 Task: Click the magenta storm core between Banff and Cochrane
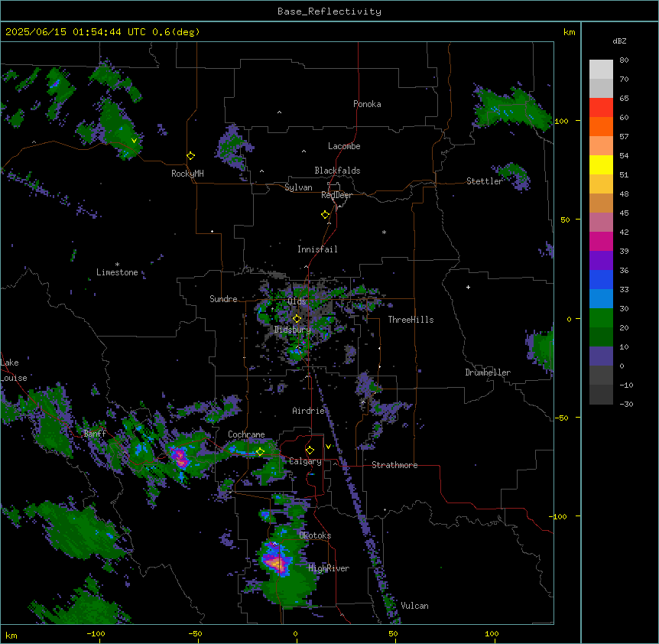pyautogui.click(x=180, y=457)
